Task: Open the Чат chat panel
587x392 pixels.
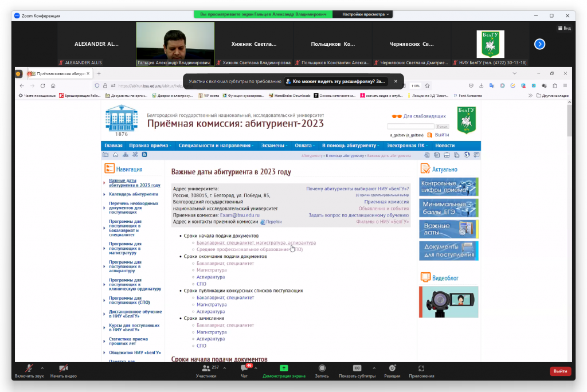Action: click(x=244, y=371)
